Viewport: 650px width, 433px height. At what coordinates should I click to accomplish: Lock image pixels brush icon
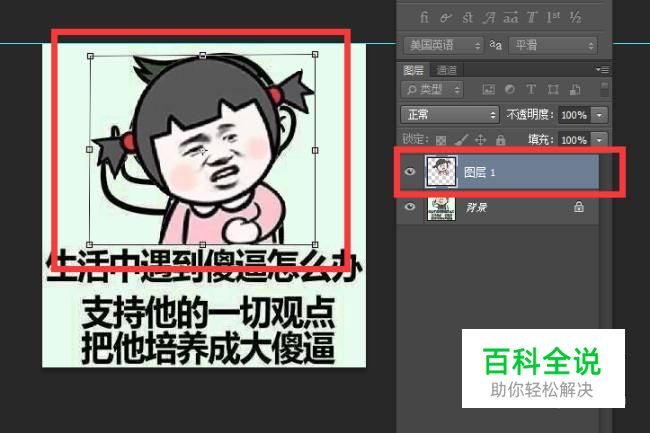(461, 140)
